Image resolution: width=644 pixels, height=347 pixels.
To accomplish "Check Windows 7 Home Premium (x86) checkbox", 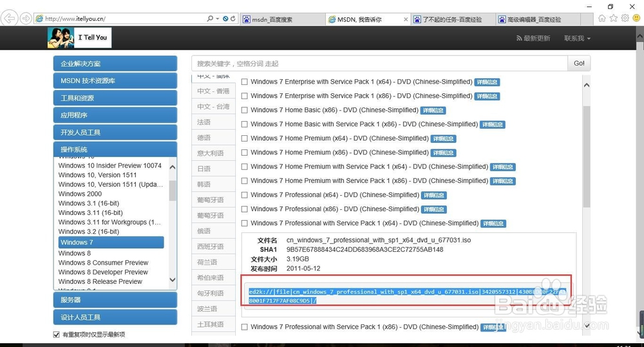I will tap(244, 153).
